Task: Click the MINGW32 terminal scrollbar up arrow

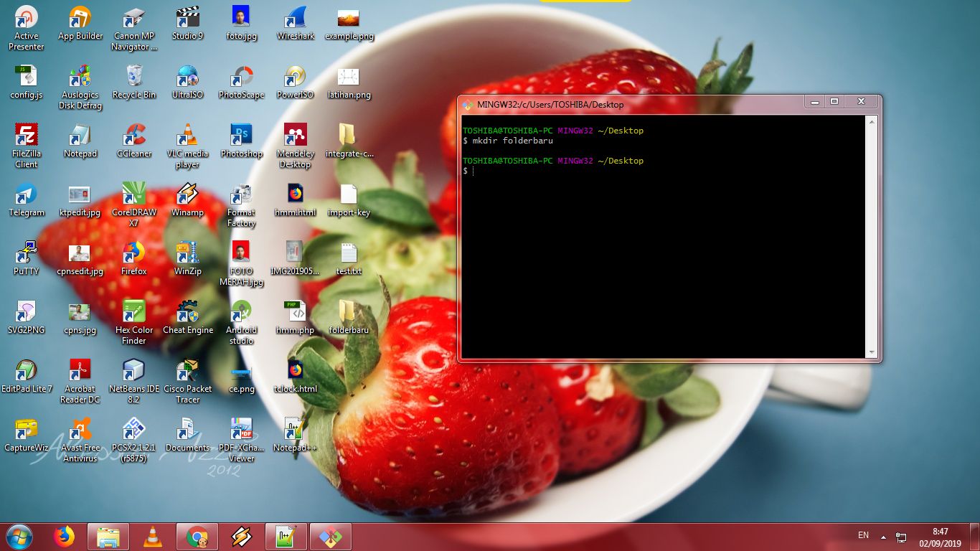Action: tap(872, 121)
